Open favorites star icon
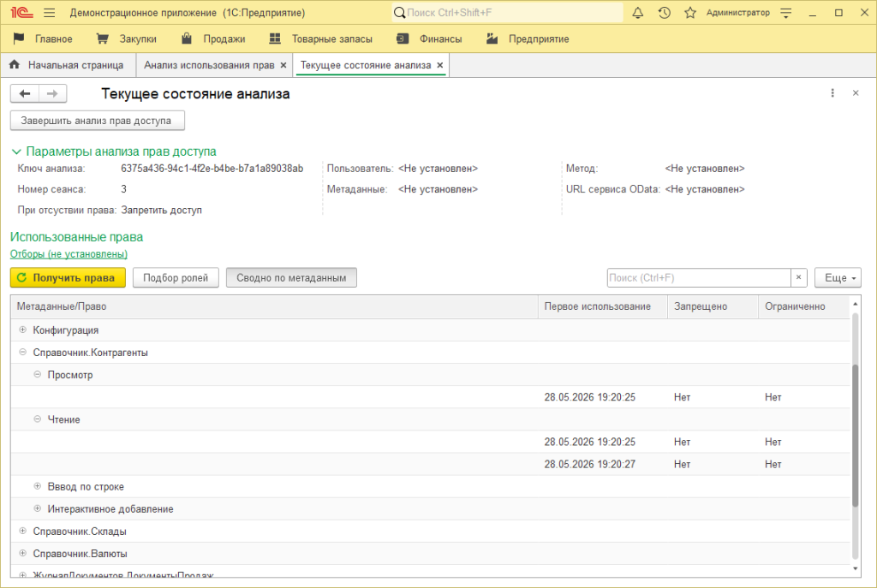Image resolution: width=877 pixels, height=588 pixels. pos(690,12)
